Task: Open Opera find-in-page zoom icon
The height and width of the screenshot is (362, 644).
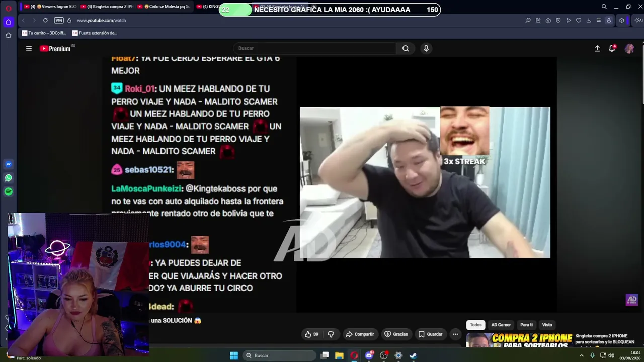Action: [x=528, y=20]
